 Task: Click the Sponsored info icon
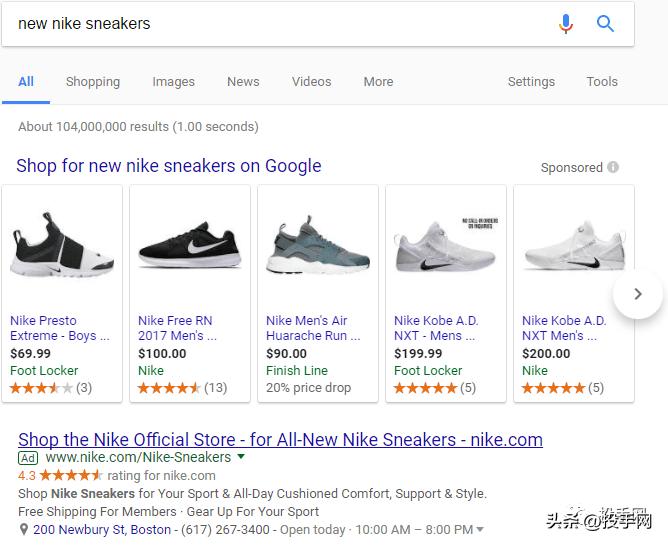[x=613, y=167]
